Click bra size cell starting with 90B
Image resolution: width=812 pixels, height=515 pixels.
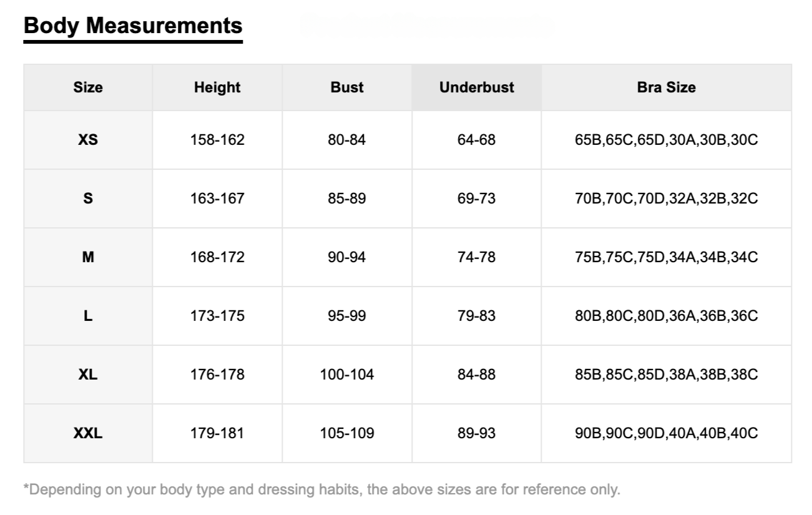[667, 433]
